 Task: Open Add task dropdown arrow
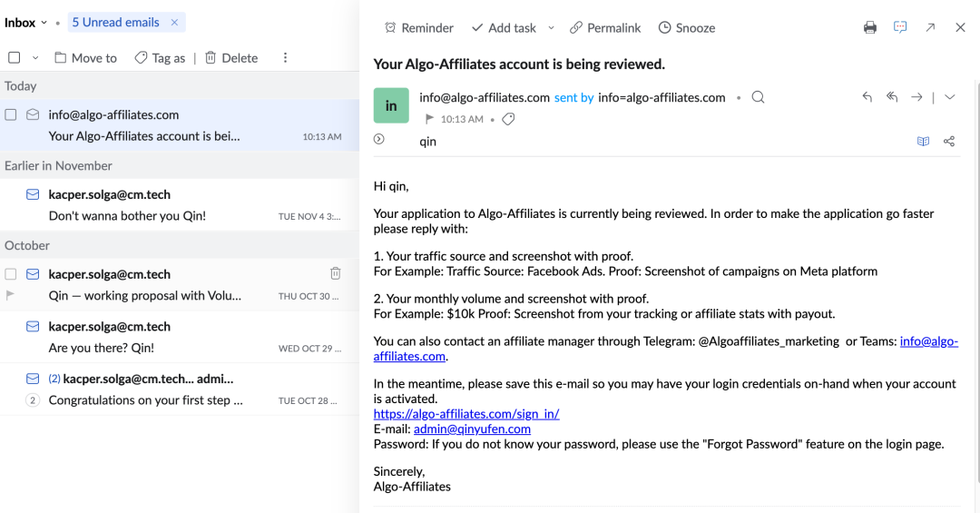552,27
